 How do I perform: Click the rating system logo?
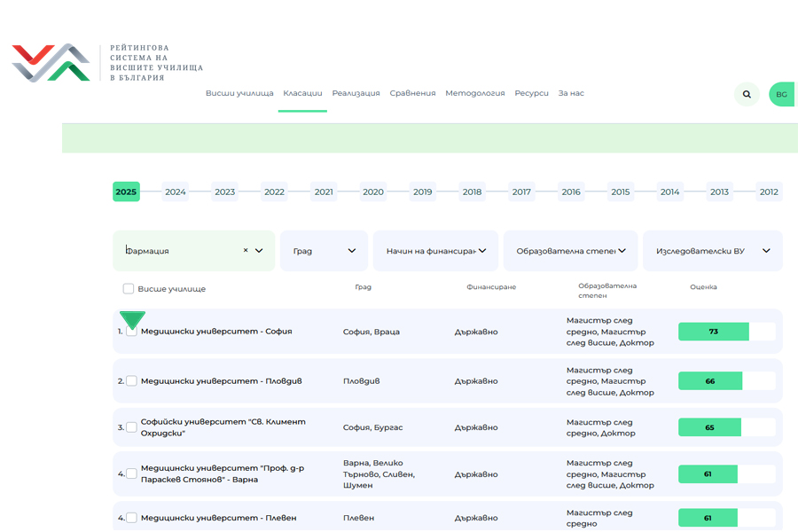pos(51,63)
